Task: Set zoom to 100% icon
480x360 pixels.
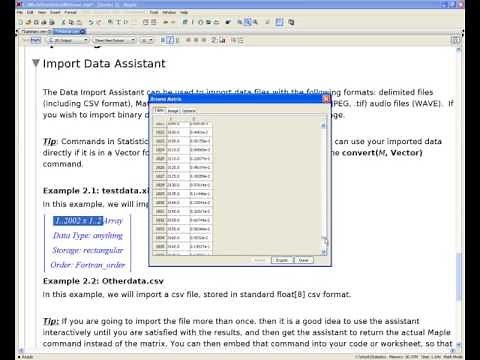Action: 240,22
